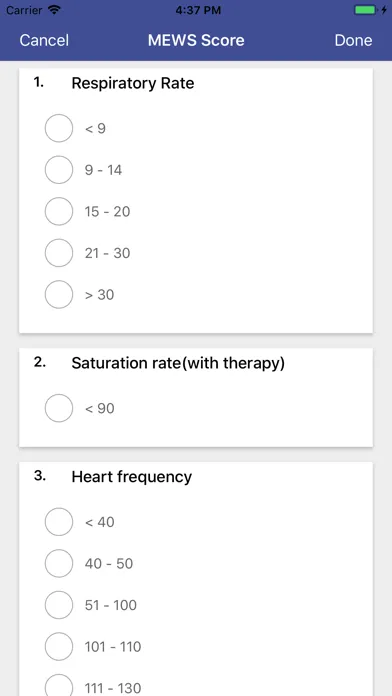Tap Cancel in the navigation bar
This screenshot has height=696, width=392.
(x=44, y=40)
